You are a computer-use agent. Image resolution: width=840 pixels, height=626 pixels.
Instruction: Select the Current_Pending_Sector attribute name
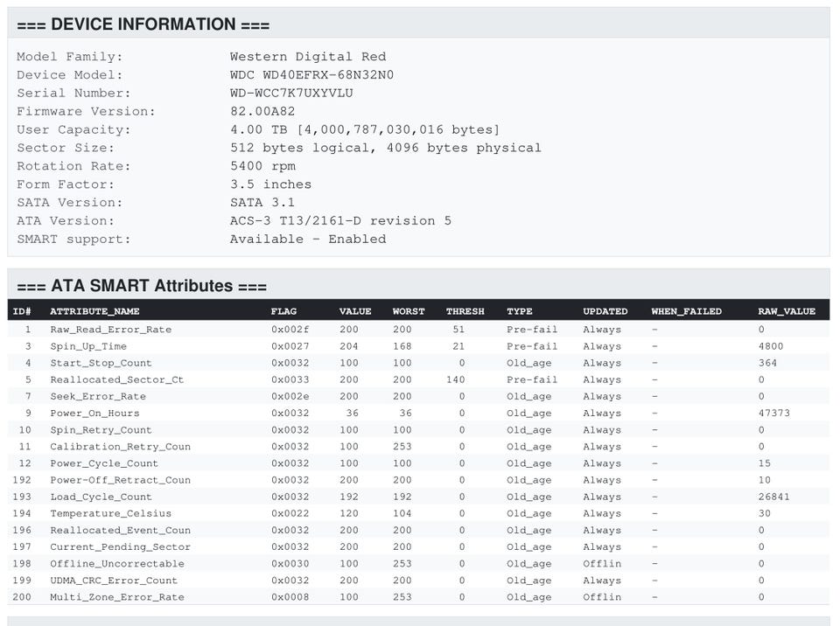120,546
